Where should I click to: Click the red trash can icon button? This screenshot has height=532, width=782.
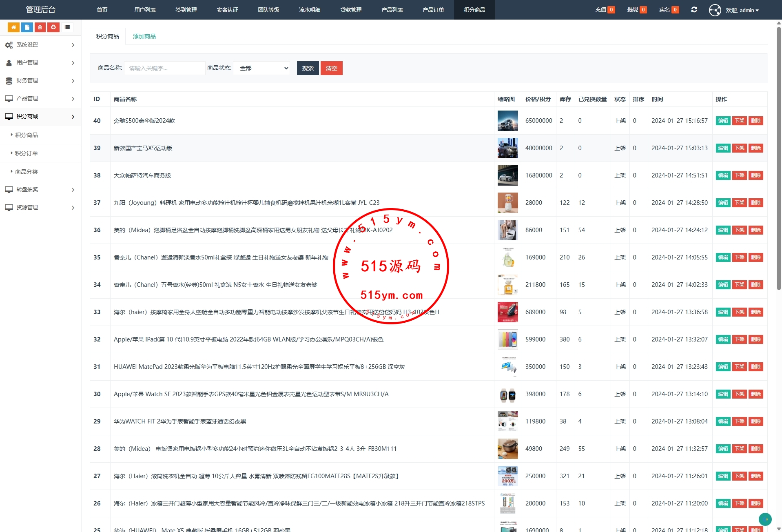coord(40,27)
